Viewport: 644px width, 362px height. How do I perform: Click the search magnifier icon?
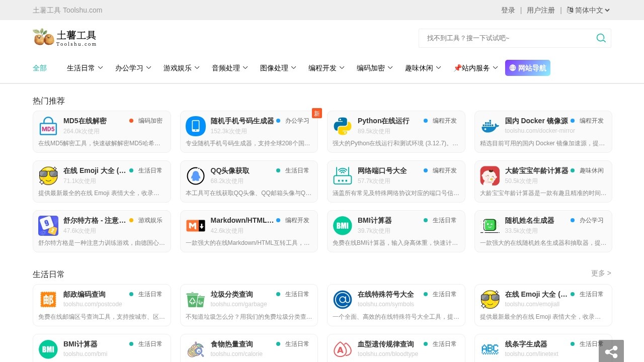pyautogui.click(x=601, y=38)
